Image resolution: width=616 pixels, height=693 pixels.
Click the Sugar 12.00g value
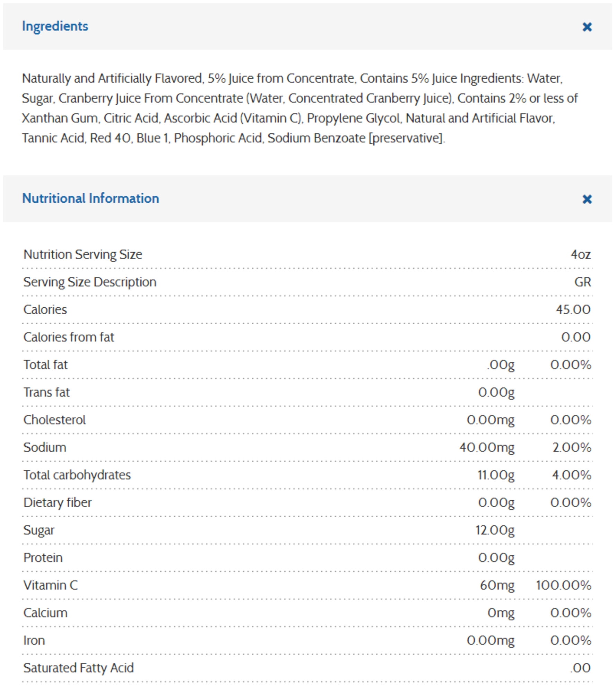(x=495, y=530)
